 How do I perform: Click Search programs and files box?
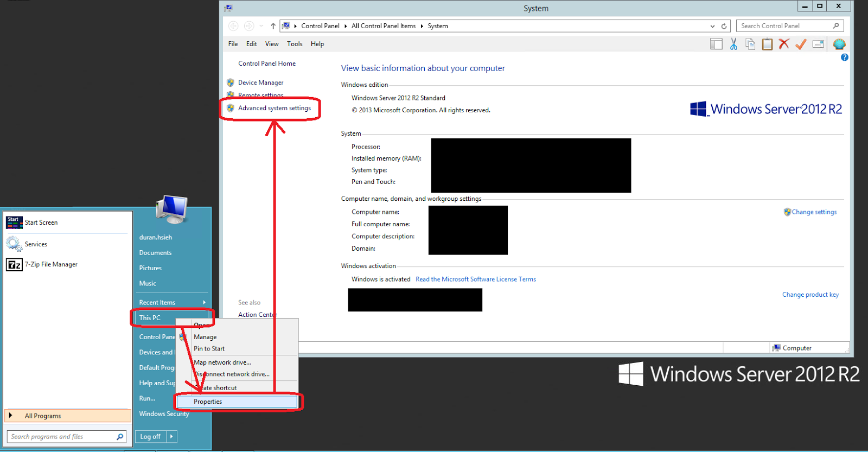click(x=61, y=437)
